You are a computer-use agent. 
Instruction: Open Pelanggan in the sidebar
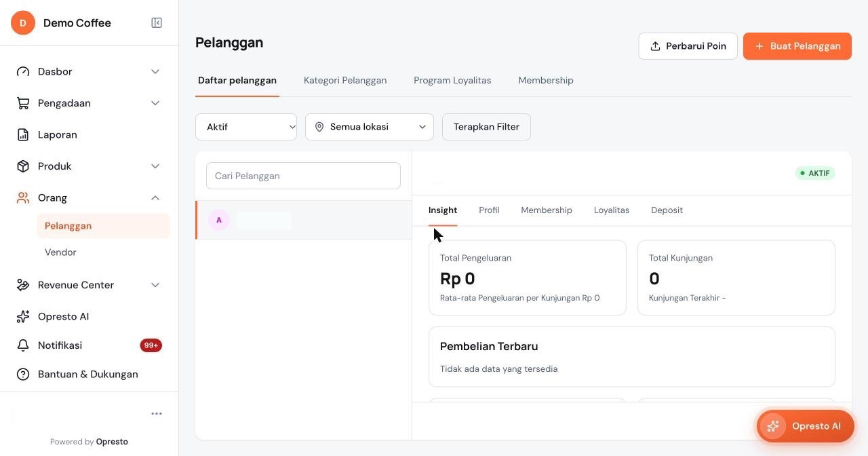(x=103, y=226)
